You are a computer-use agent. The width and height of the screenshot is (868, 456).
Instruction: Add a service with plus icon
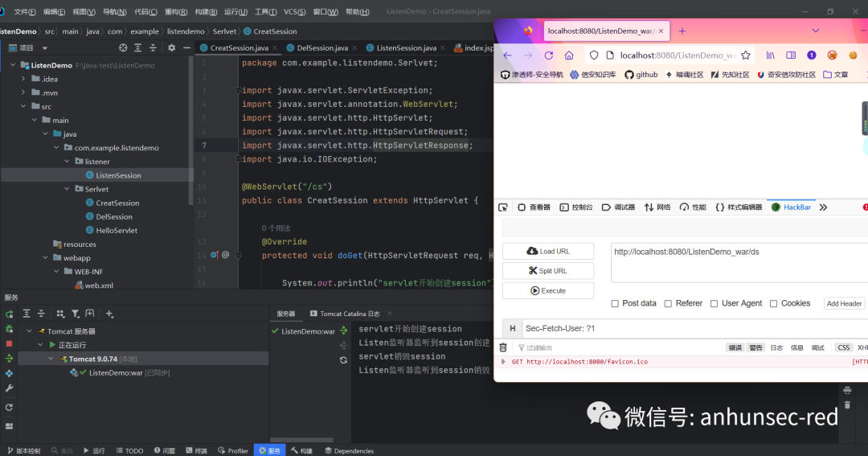[109, 314]
